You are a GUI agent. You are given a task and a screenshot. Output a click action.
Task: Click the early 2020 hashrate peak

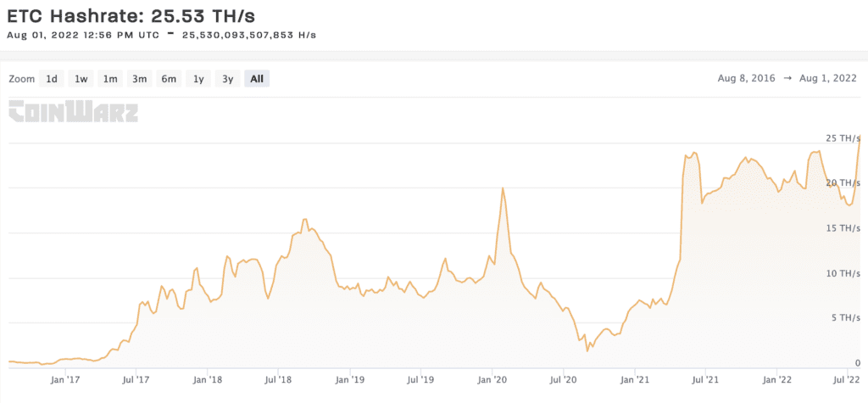click(504, 188)
